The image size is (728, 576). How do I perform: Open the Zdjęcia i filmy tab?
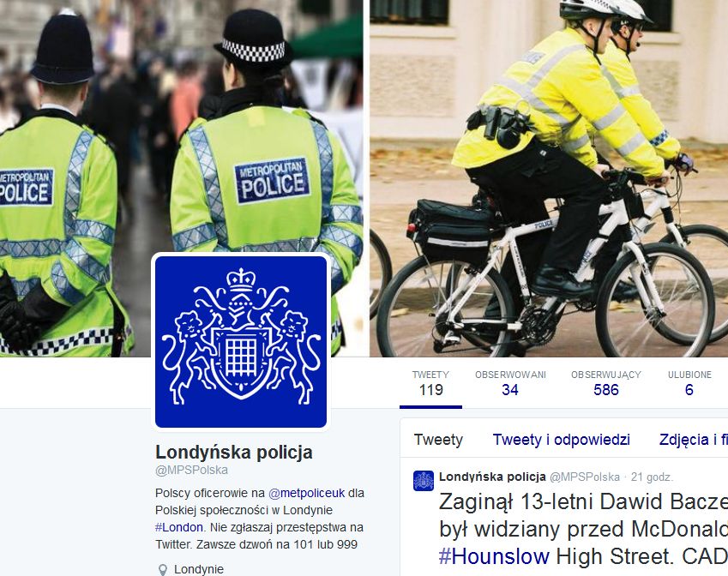tap(693, 440)
